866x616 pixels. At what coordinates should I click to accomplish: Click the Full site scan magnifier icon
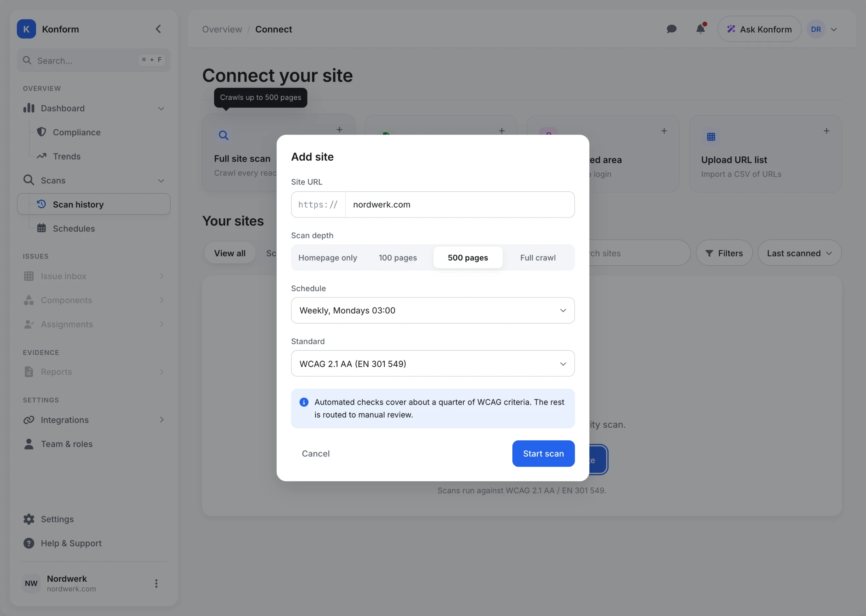(x=224, y=135)
